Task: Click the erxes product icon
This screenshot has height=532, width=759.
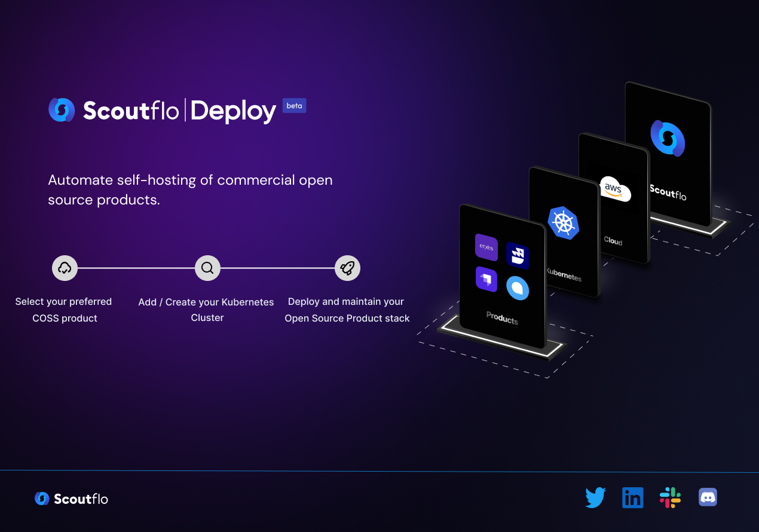Action: pyautogui.click(x=486, y=247)
